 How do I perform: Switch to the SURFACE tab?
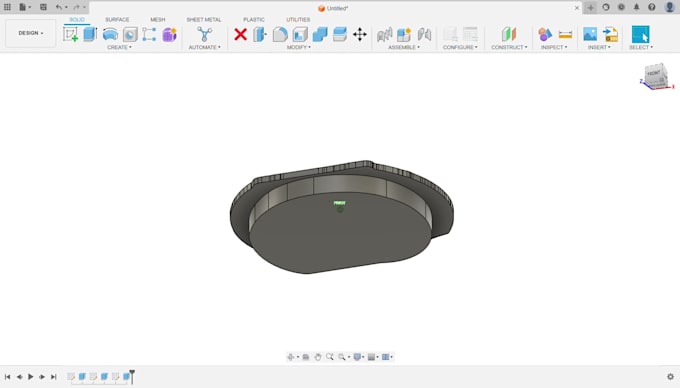[x=117, y=20]
